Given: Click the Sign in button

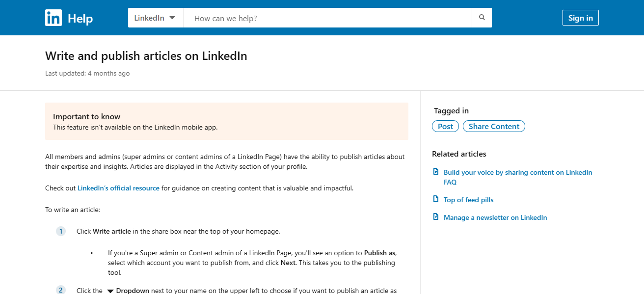Looking at the screenshot, I should 581,18.
